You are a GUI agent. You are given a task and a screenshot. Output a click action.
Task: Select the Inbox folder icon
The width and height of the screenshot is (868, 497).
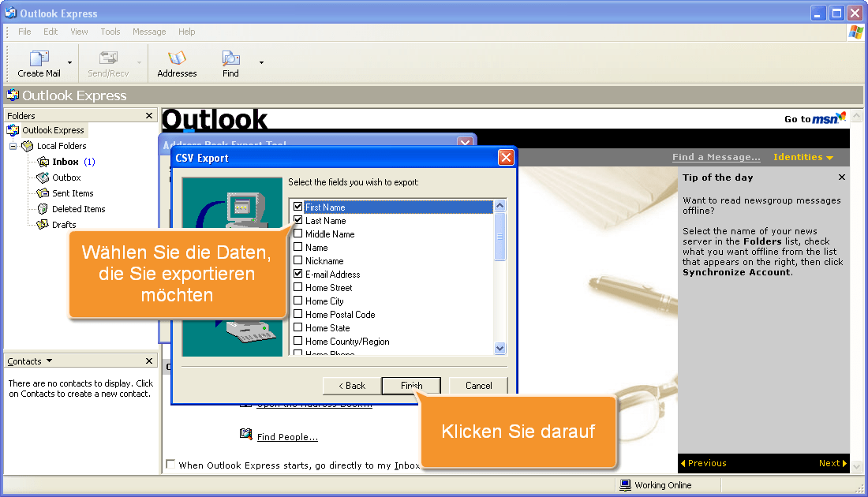pyautogui.click(x=43, y=162)
